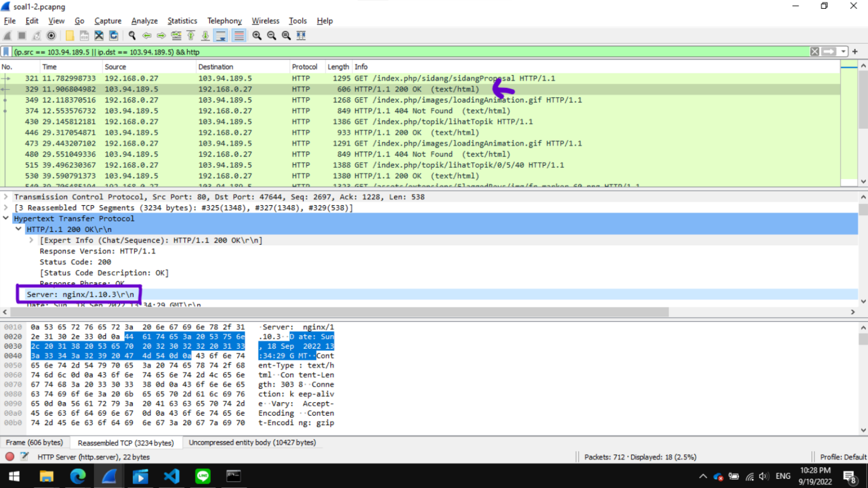Go to the previous packet with the back arrow
Image resolution: width=868 pixels, height=488 pixels.
point(147,36)
